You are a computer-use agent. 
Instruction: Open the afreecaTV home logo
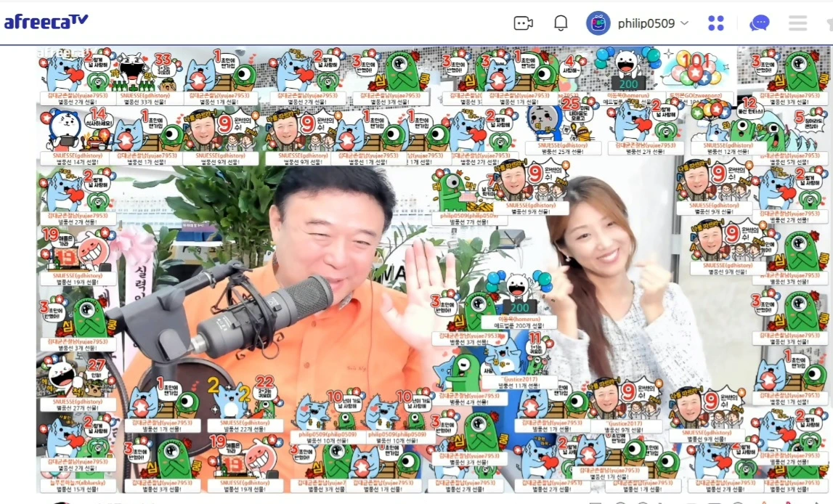click(x=46, y=23)
